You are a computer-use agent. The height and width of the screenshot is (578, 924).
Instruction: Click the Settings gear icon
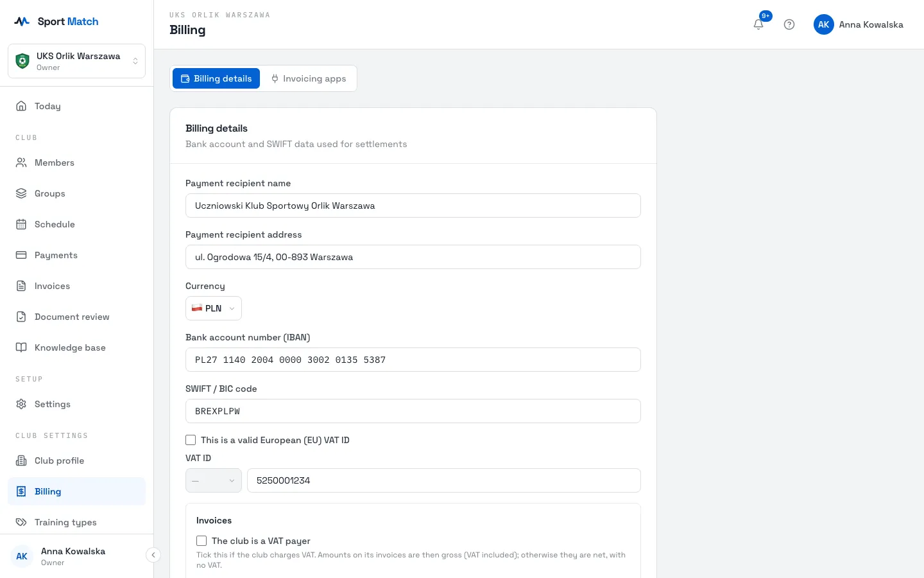pyautogui.click(x=21, y=404)
